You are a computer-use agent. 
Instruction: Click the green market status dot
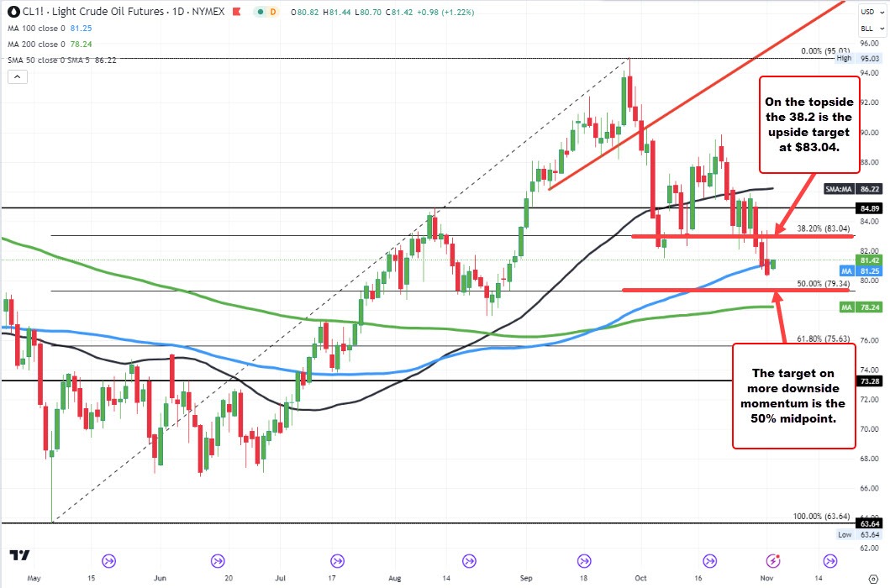coord(260,12)
